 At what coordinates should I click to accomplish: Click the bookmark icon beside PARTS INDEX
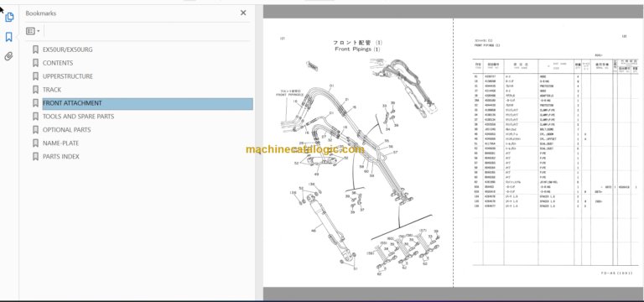[x=36, y=157]
